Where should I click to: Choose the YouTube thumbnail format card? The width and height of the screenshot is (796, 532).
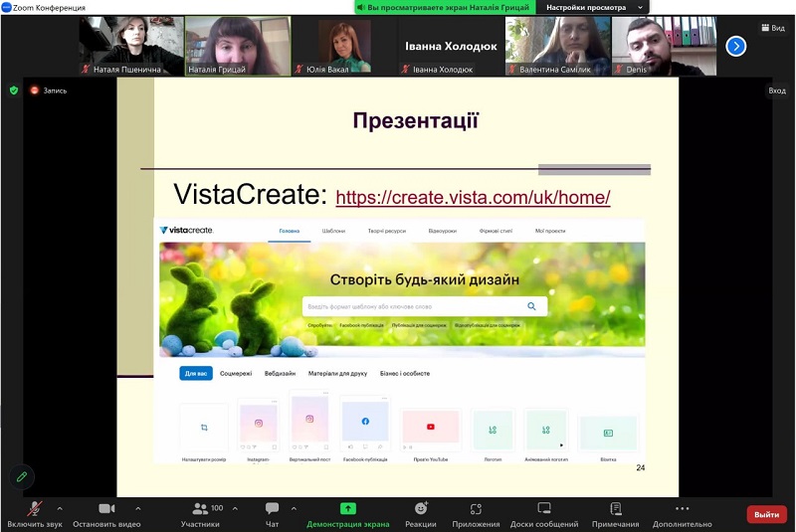pos(431,429)
